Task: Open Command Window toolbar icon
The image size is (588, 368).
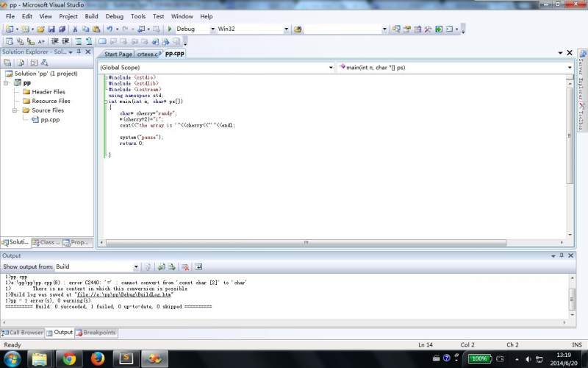Action: coord(449,29)
